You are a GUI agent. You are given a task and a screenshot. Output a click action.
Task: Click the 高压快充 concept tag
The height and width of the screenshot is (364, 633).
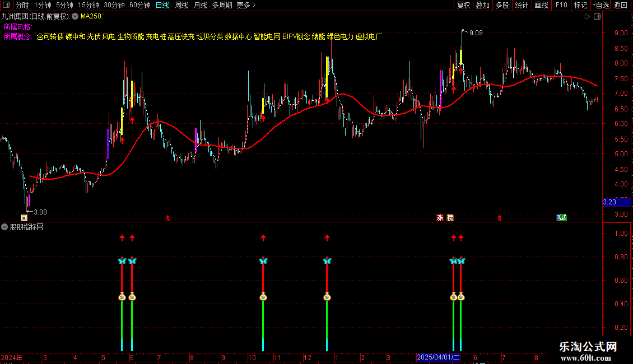pyautogui.click(x=181, y=37)
